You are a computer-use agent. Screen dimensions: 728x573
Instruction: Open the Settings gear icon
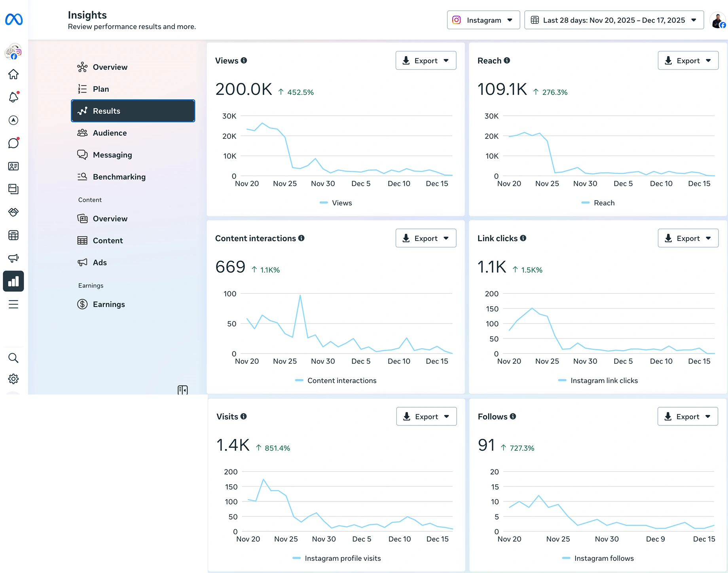[x=13, y=379]
